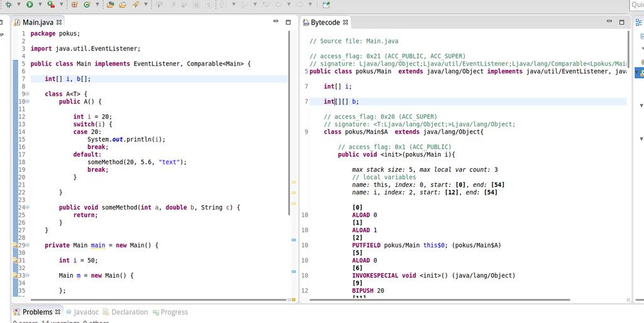Screen dimensions: 644x323
Task: Close the Main.java editor tab
Action: (58, 22)
